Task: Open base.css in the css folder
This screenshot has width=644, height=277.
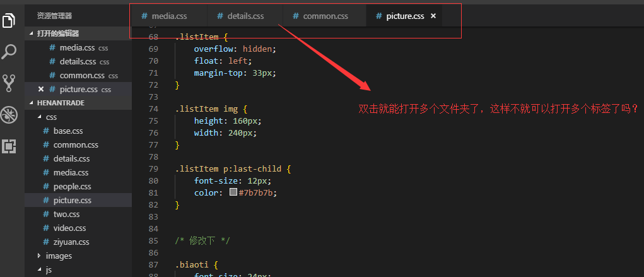Action: coord(78,131)
